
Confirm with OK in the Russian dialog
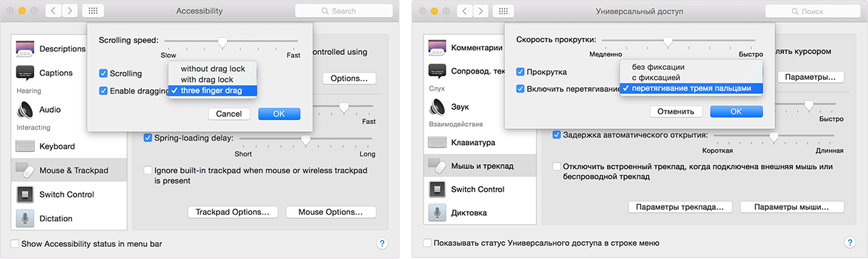(x=736, y=111)
